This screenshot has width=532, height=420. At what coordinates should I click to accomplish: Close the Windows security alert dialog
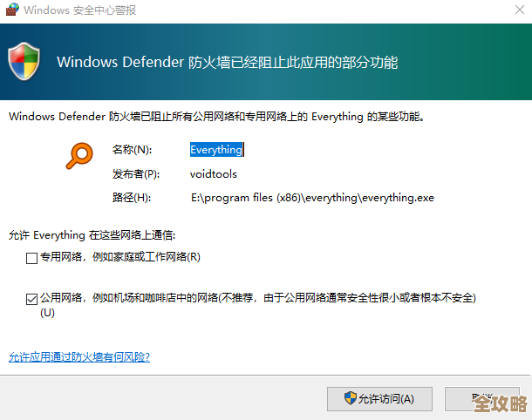pyautogui.click(x=520, y=10)
